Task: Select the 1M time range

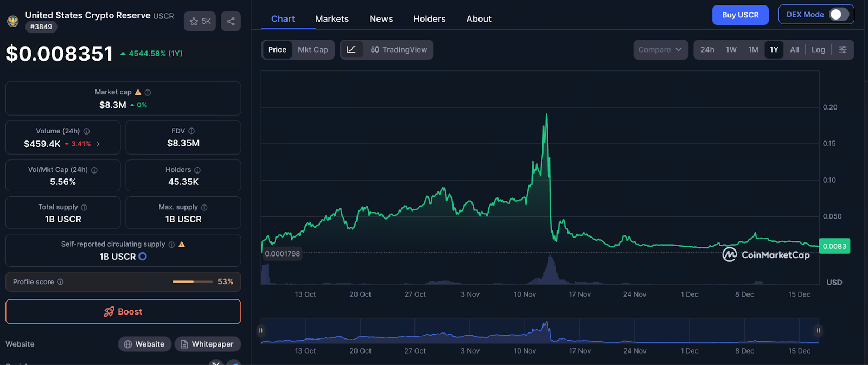Action: pos(753,49)
